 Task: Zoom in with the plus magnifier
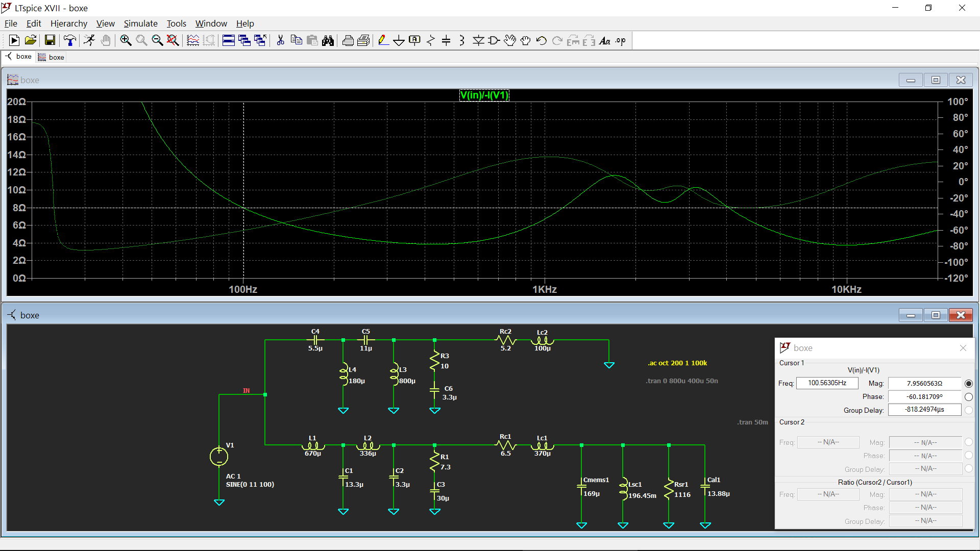[126, 41]
